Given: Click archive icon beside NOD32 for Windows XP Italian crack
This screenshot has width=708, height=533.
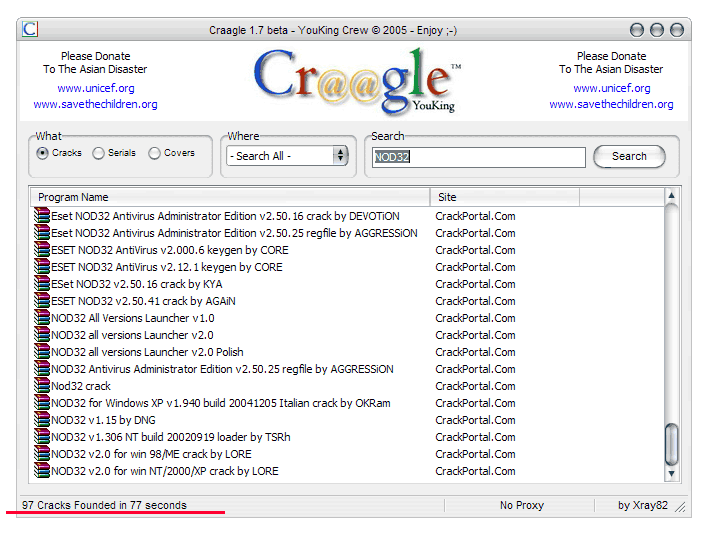Looking at the screenshot, I should (x=42, y=402).
